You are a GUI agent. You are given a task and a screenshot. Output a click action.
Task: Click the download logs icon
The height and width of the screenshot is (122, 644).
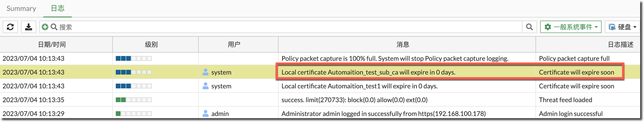pos(28,27)
